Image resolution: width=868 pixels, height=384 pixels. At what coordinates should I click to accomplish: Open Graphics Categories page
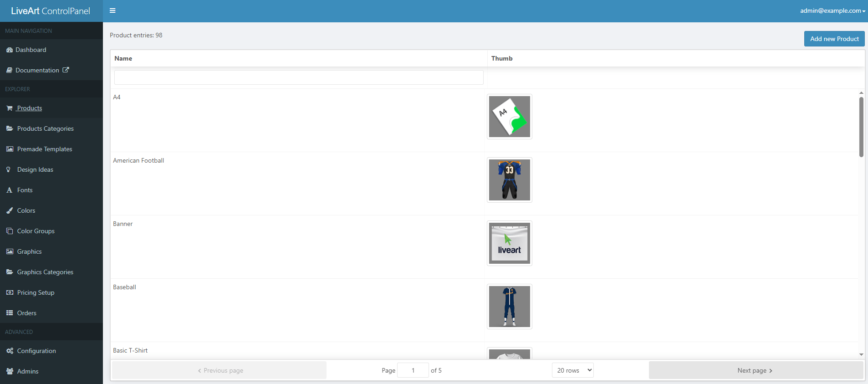(x=51, y=272)
